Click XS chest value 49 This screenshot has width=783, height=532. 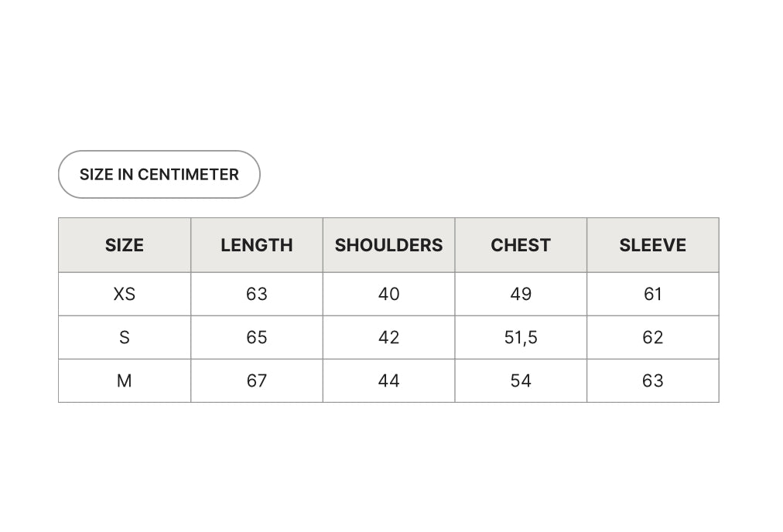[x=521, y=294]
